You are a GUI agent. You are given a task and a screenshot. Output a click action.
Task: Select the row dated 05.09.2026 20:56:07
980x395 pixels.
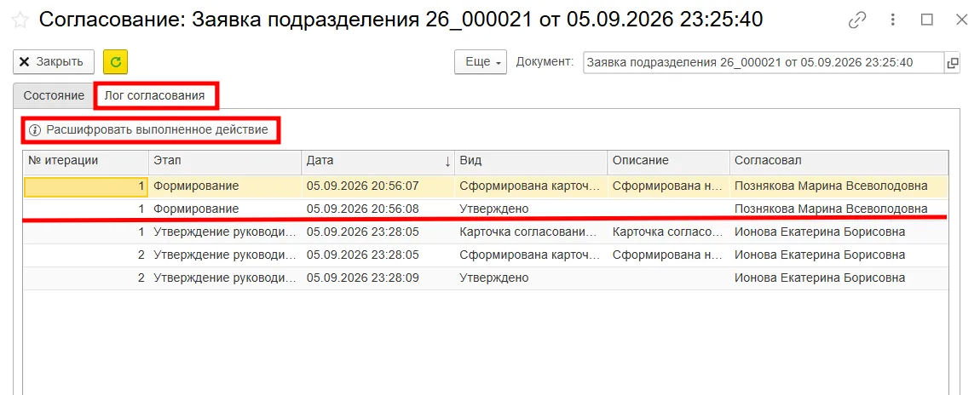(486, 186)
